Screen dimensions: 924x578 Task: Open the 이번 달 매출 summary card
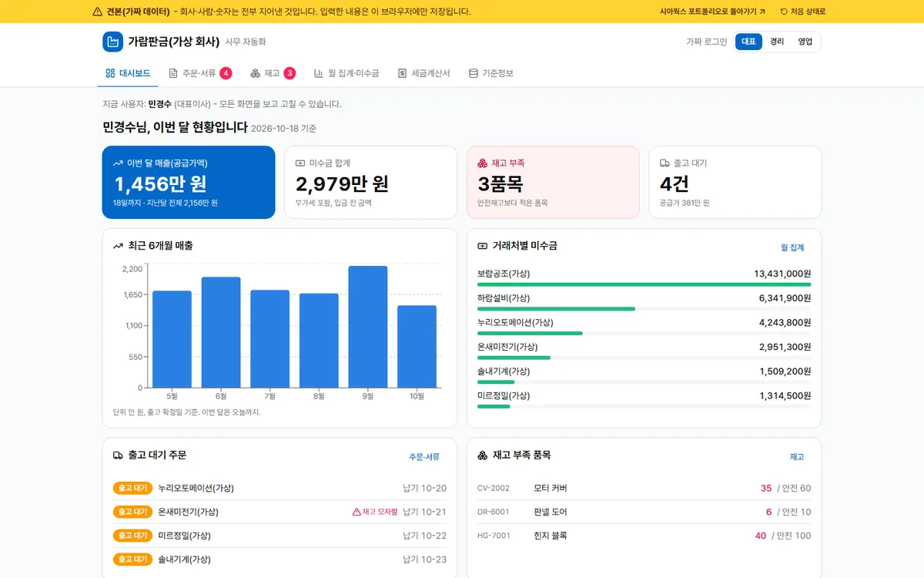[189, 183]
